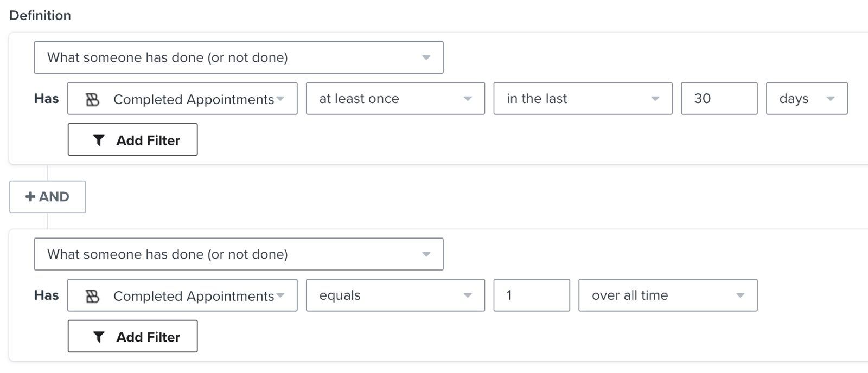Open the 'at least once' frequency dropdown
Viewport: 868px width, 373px height.
click(394, 99)
